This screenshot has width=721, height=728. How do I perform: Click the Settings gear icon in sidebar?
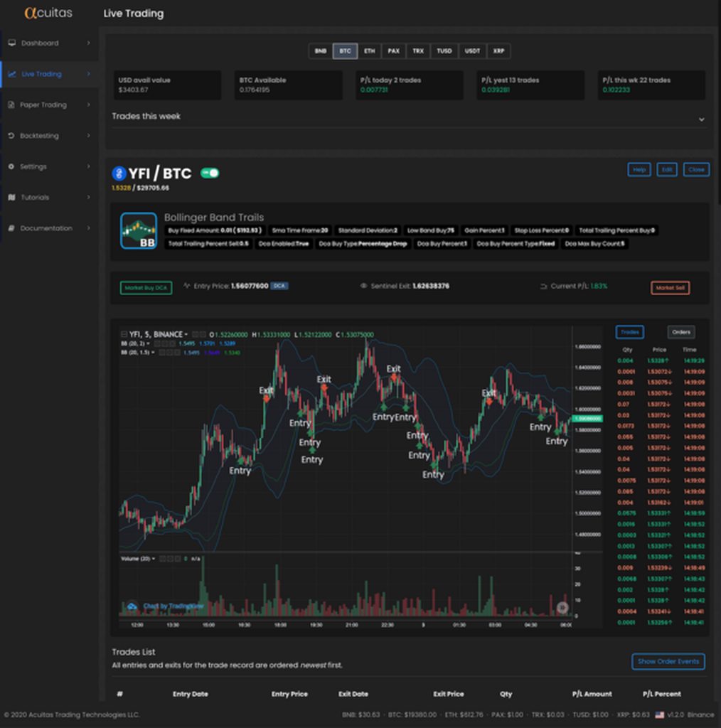11,166
